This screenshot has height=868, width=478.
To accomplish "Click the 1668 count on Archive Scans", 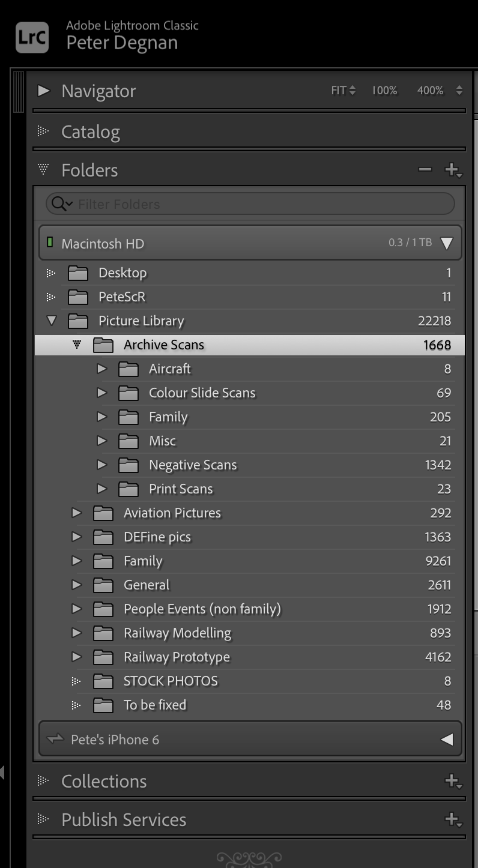I will tap(437, 345).
